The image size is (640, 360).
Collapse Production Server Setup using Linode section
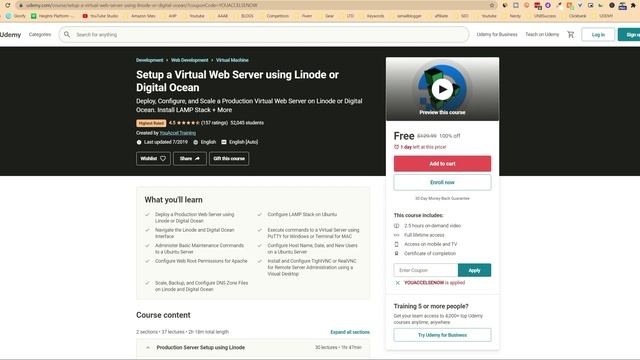253,347
